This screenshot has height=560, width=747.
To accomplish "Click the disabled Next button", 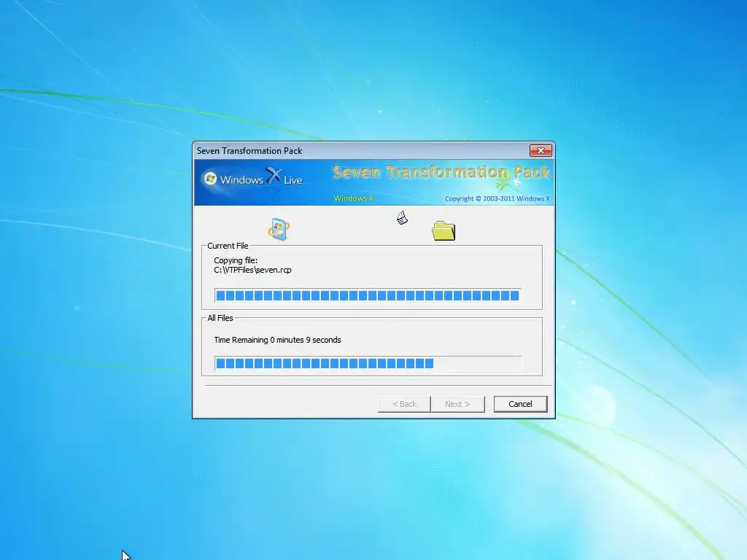I will click(x=457, y=404).
